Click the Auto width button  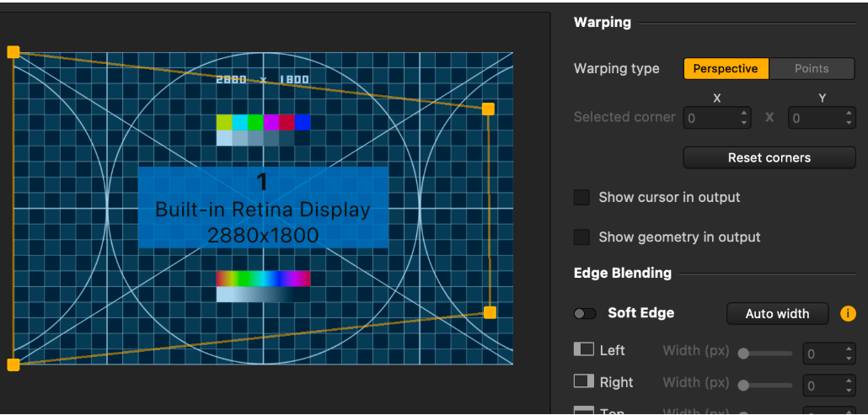point(777,313)
